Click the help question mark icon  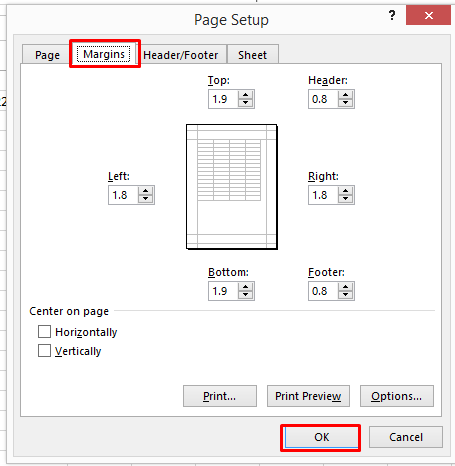(x=392, y=15)
